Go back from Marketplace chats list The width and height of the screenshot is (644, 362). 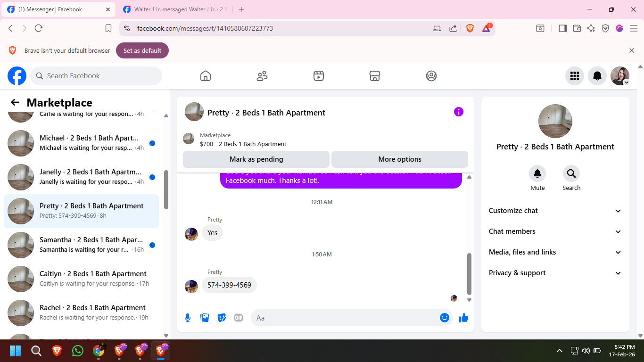coord(15,103)
